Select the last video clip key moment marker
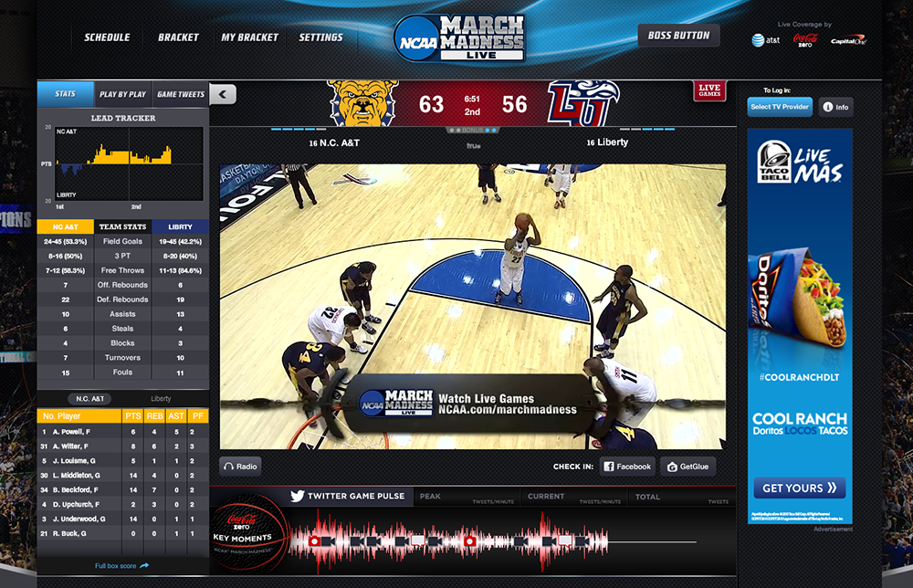Image resolution: width=913 pixels, height=588 pixels. (582, 541)
